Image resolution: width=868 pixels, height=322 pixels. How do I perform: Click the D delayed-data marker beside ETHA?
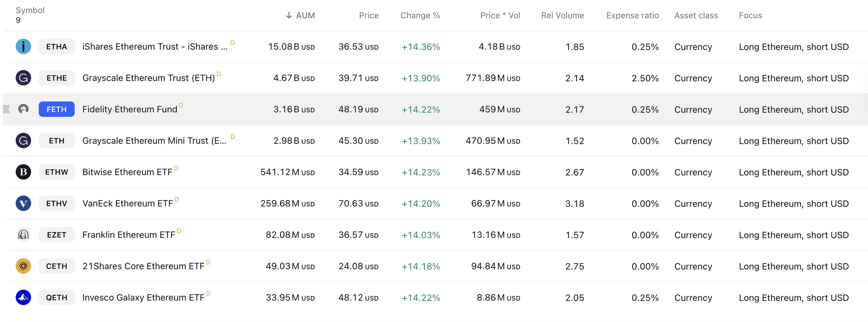[232, 43]
